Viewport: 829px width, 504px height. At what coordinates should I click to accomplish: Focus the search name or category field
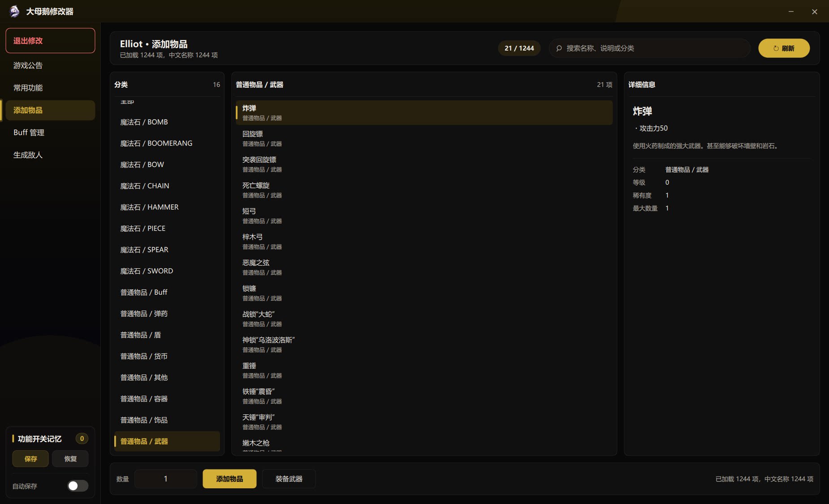[650, 48]
